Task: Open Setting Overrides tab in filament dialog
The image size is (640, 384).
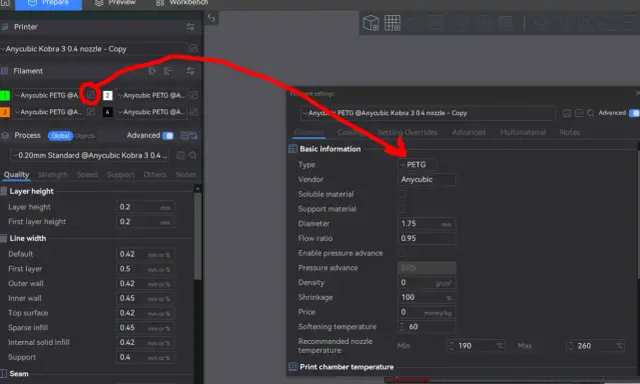Action: pyautogui.click(x=407, y=132)
